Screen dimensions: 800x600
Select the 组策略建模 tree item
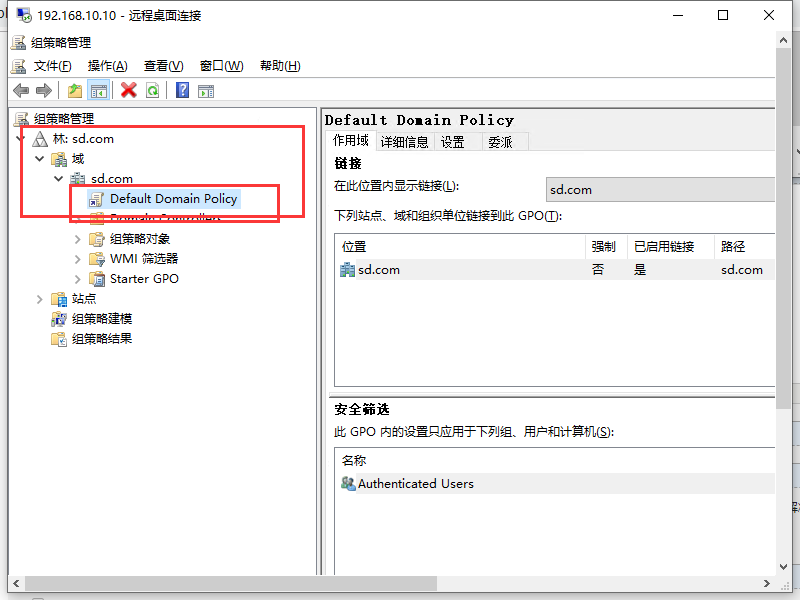[102, 319]
